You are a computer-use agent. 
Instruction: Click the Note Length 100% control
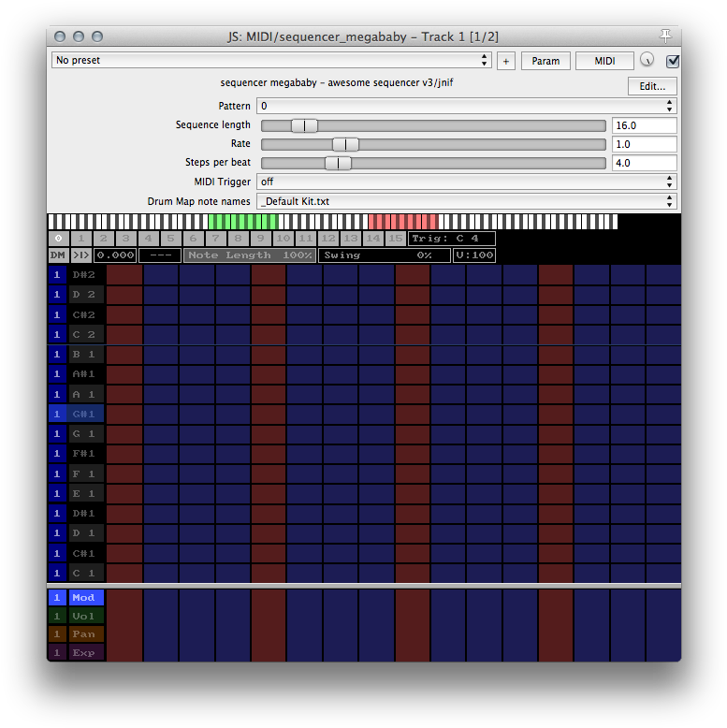click(x=250, y=255)
